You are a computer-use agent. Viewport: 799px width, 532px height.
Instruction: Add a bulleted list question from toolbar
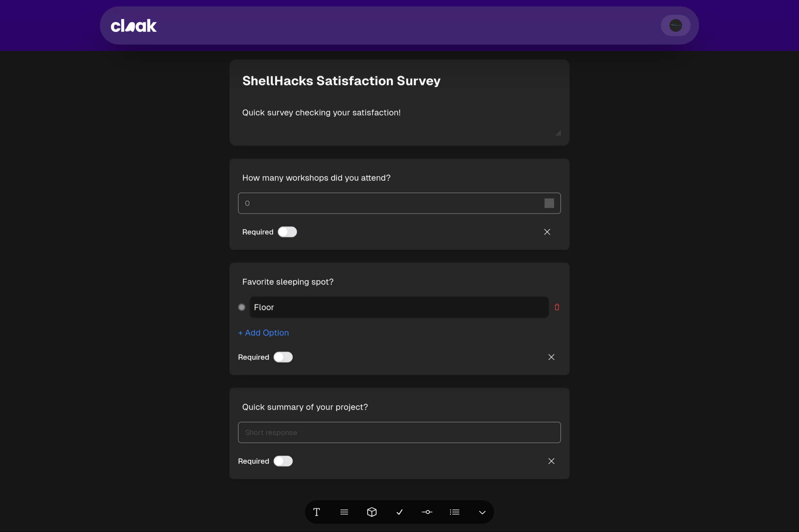pos(454,512)
